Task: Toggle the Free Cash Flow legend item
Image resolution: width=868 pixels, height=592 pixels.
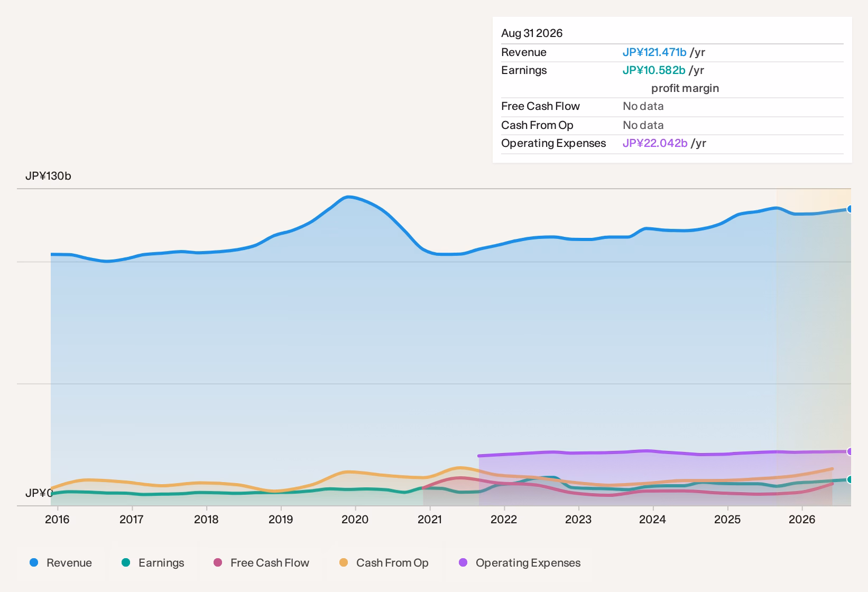Action: point(261,563)
